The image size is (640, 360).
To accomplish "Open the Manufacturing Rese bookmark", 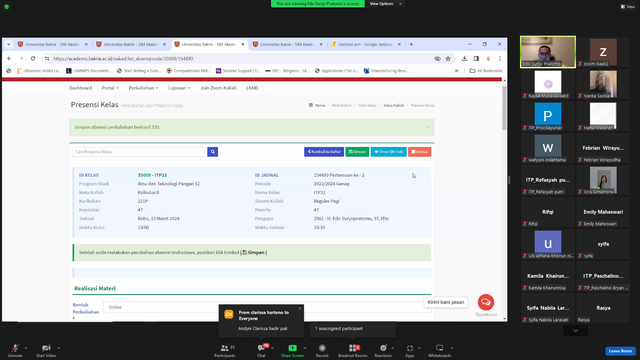I will [386, 71].
